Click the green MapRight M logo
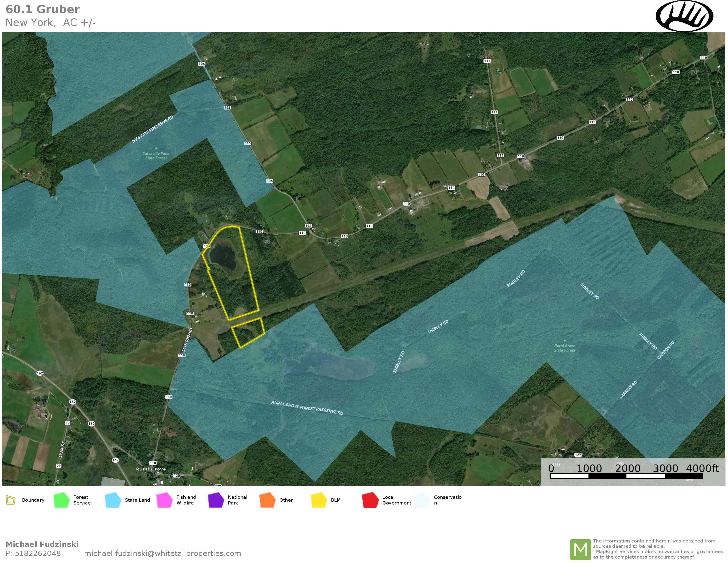 click(x=580, y=549)
